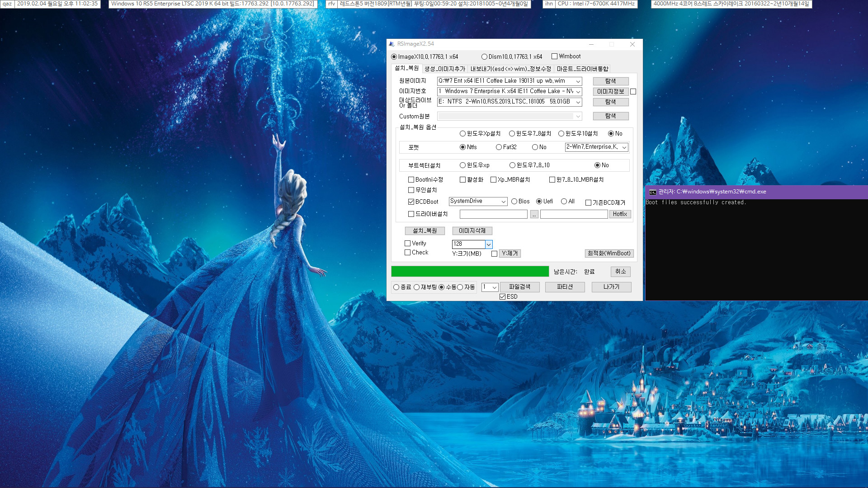868x488 pixels.
Task: Click the cmd.exe window title icon
Action: [x=652, y=192]
